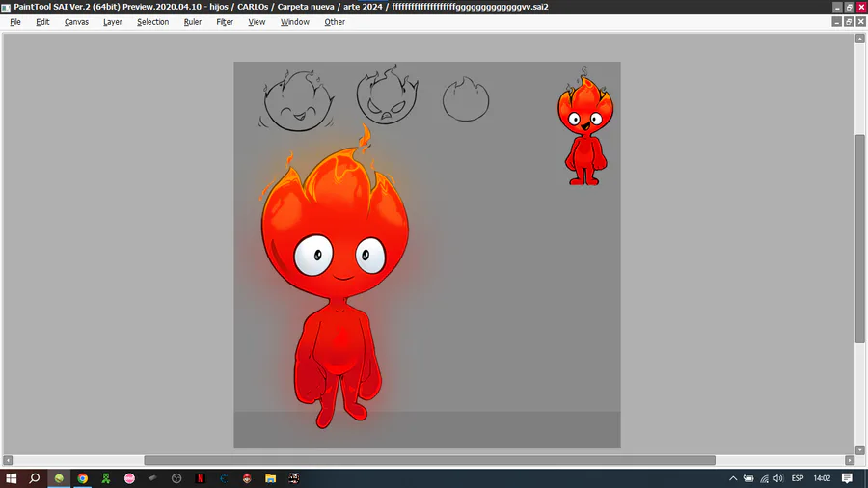
Task: Minimize the document window below the title bar
Action: [x=837, y=21]
